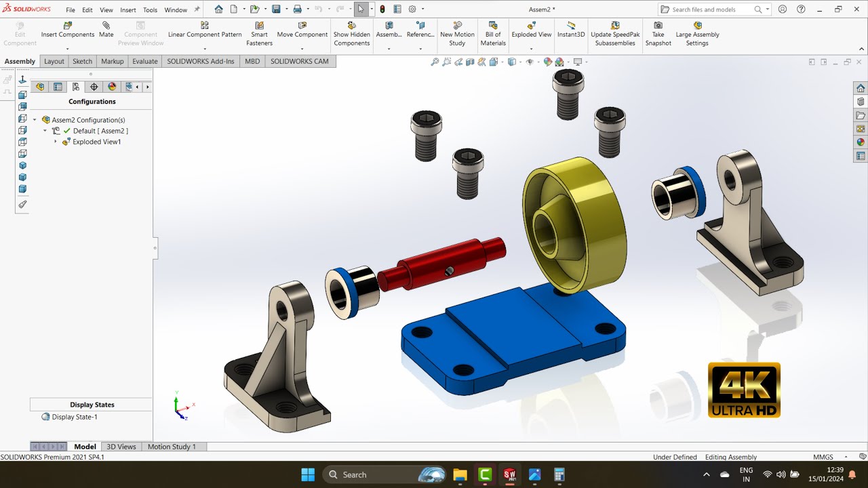Expand the Move Component dropdown arrow
868x488 pixels.
tap(302, 49)
